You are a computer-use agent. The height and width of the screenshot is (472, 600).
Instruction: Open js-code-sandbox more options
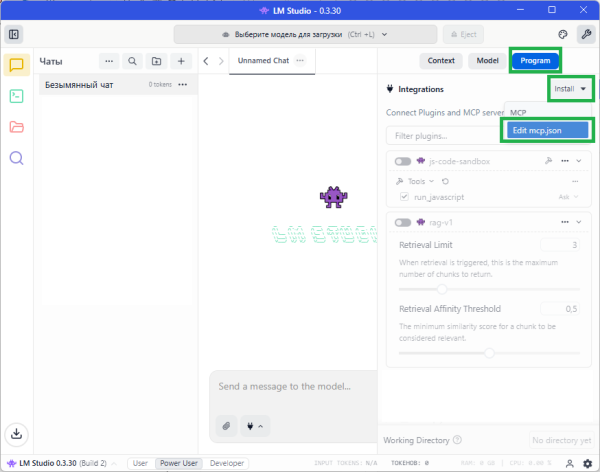tap(565, 161)
